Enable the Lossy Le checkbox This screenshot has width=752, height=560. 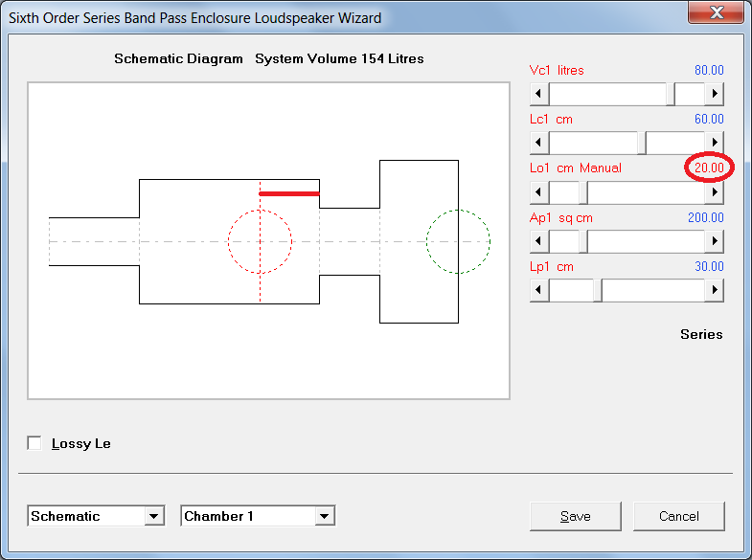pyautogui.click(x=34, y=443)
